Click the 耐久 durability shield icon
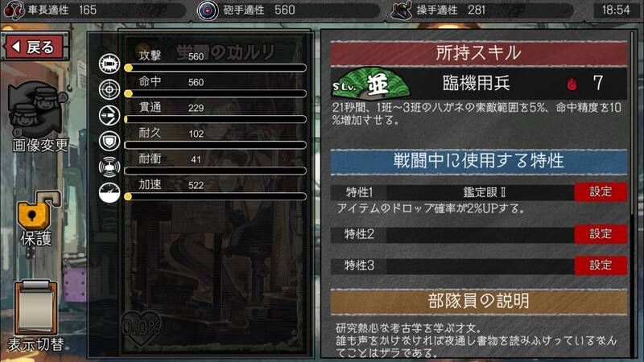The image size is (644, 362). coord(109,142)
